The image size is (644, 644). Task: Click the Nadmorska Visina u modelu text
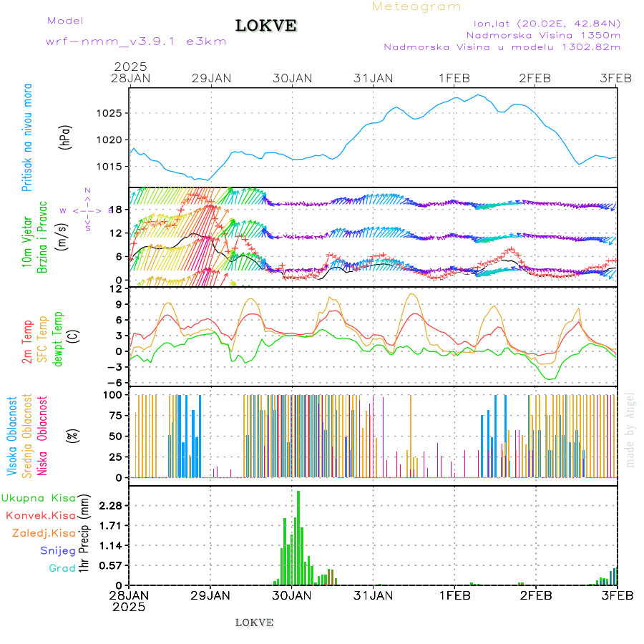pyautogui.click(x=502, y=47)
